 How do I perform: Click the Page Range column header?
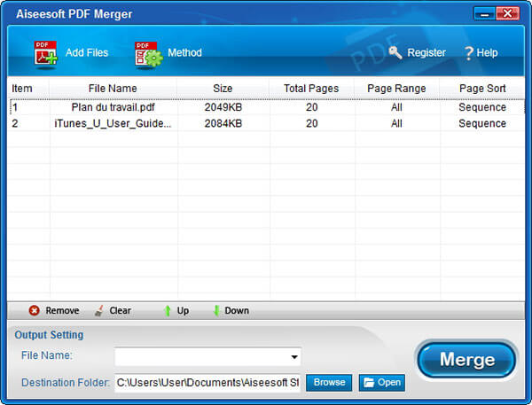pos(396,89)
